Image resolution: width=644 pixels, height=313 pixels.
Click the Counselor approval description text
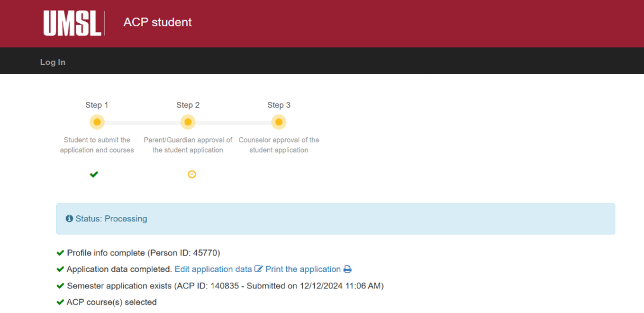280,144
